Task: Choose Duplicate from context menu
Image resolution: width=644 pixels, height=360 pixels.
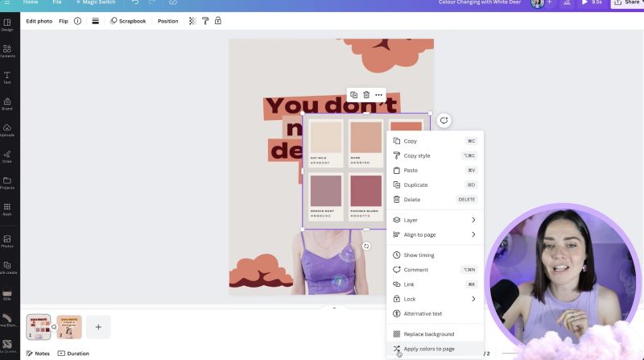Action: 435,185
